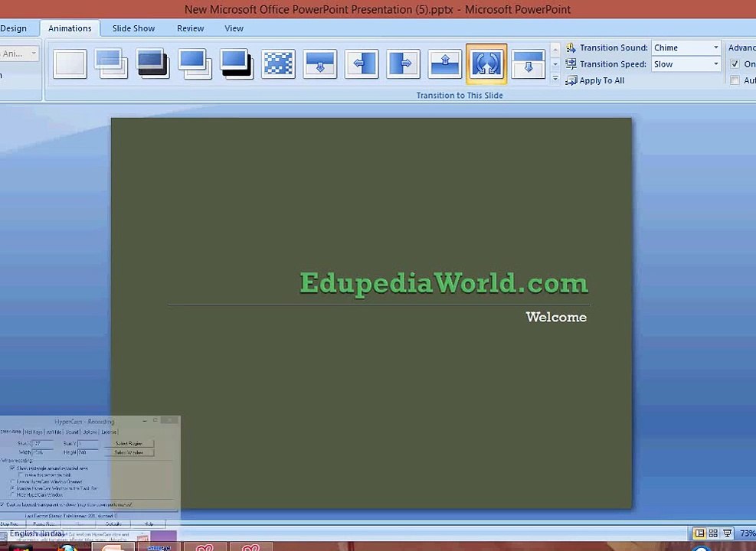Select the highlighted circular-arrows transition
Screen dimensions: 756x551
pyautogui.click(x=486, y=63)
